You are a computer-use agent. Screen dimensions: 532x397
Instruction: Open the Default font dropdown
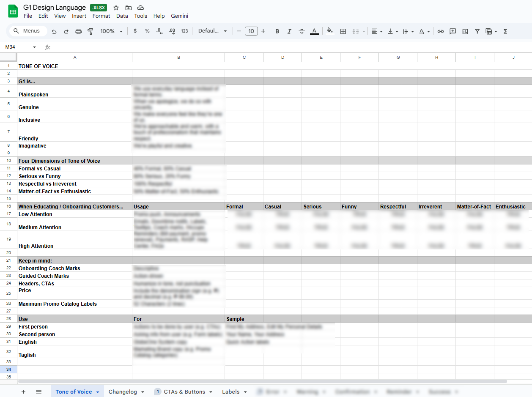[x=212, y=31]
